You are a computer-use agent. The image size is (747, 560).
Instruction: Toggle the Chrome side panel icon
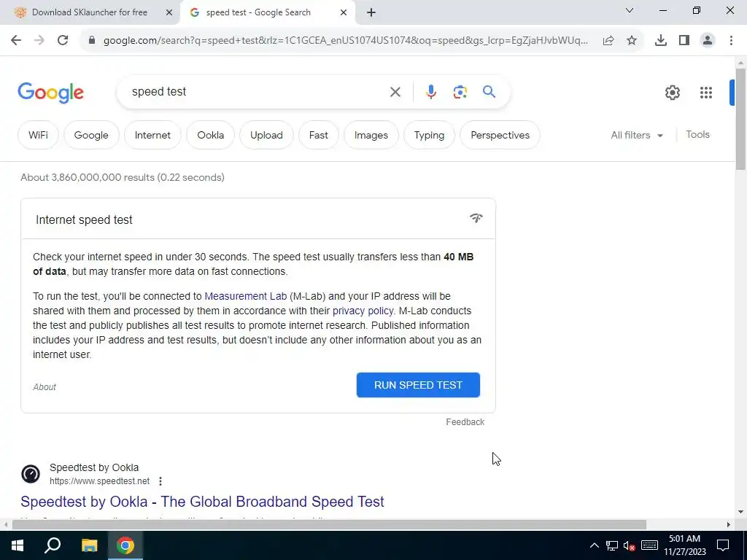[x=684, y=41]
